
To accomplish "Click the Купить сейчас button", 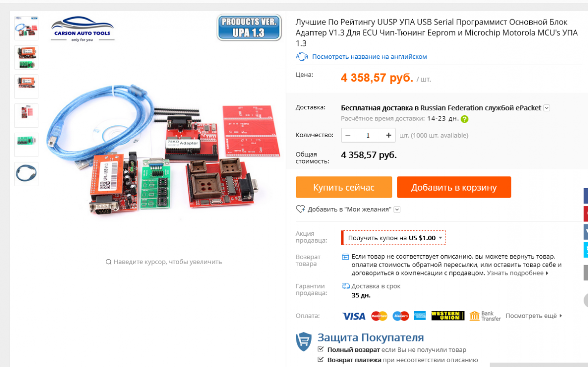I will tap(344, 187).
